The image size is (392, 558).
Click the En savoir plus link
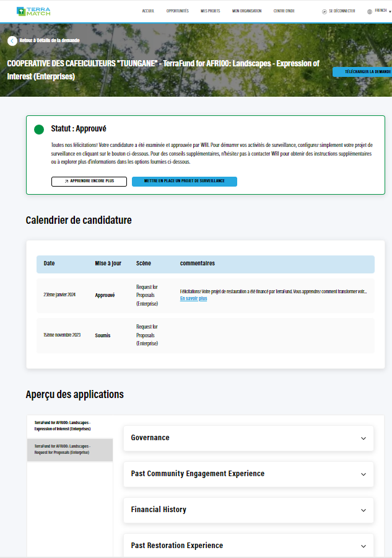pyautogui.click(x=193, y=299)
